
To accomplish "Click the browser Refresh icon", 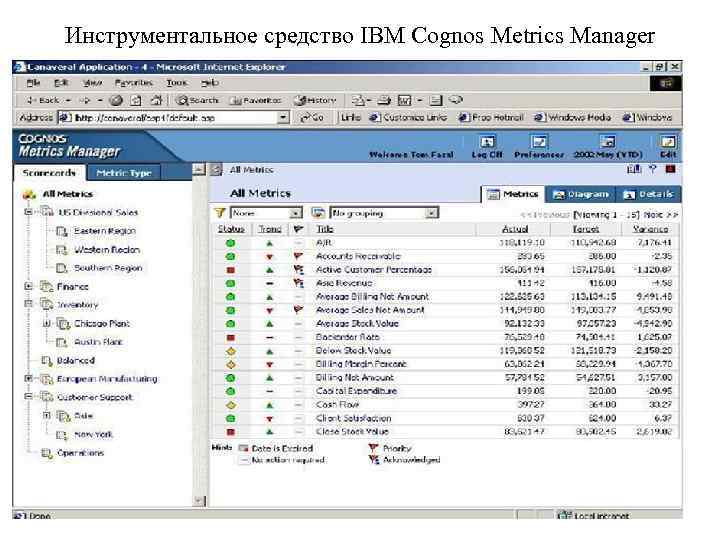I will click(x=136, y=100).
